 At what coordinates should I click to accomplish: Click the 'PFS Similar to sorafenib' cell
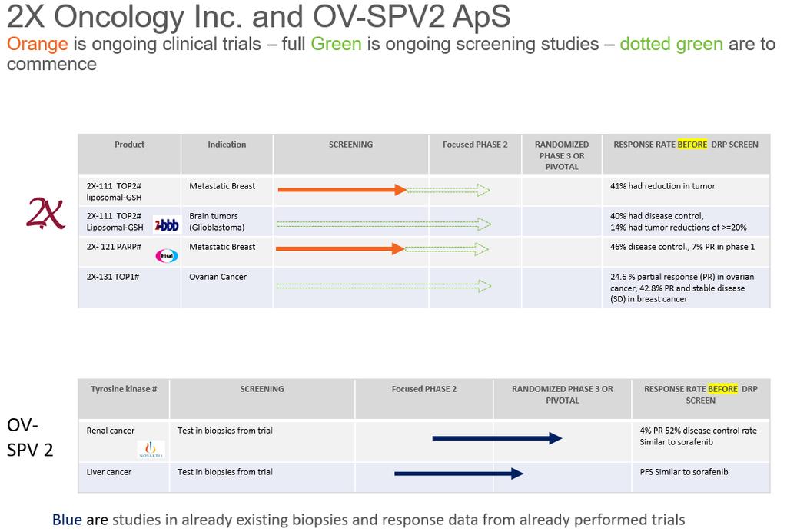[x=683, y=472]
